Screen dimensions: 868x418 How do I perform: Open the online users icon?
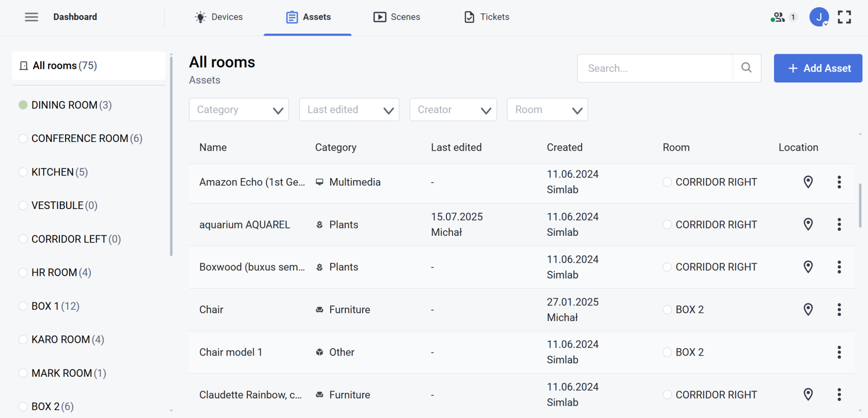[778, 17]
